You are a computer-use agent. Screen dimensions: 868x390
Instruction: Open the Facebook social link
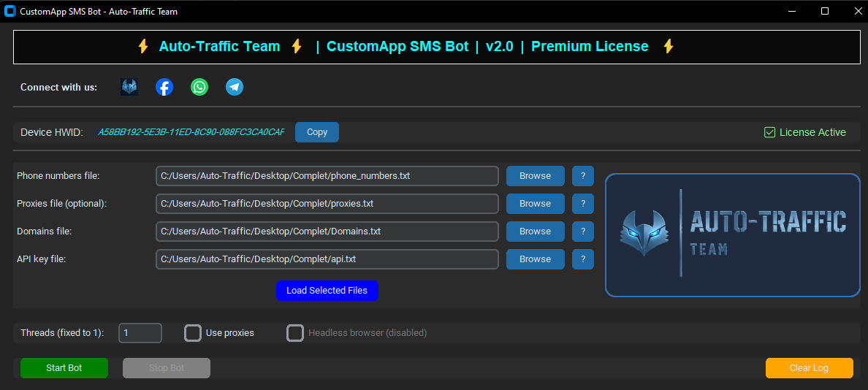[164, 87]
